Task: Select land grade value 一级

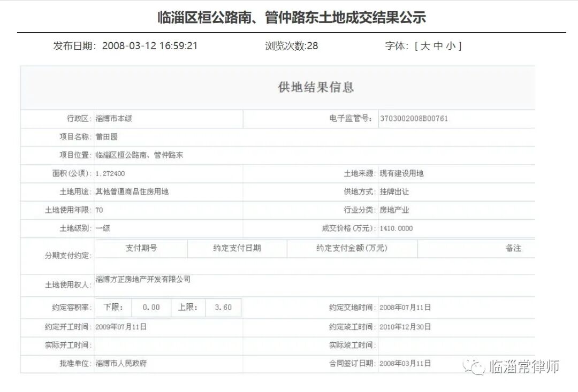Action: point(103,228)
